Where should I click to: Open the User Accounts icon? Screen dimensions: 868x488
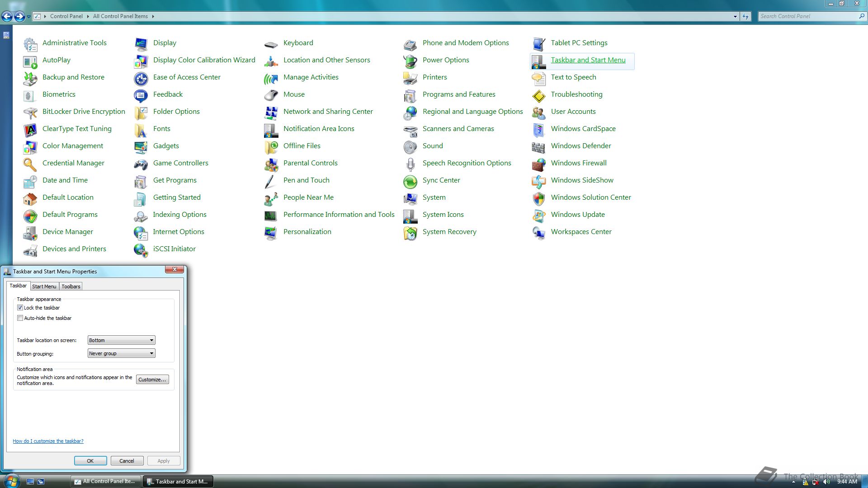point(539,113)
